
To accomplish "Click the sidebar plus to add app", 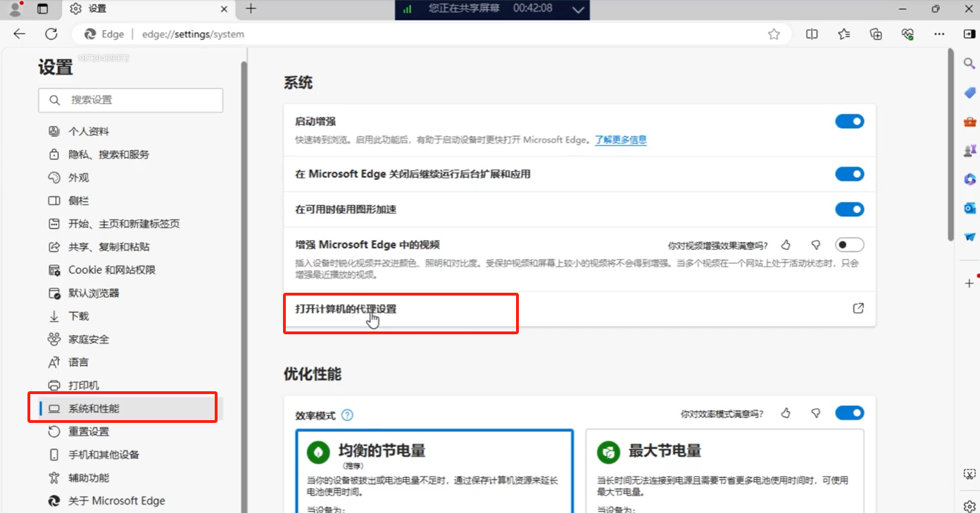I will click(969, 283).
